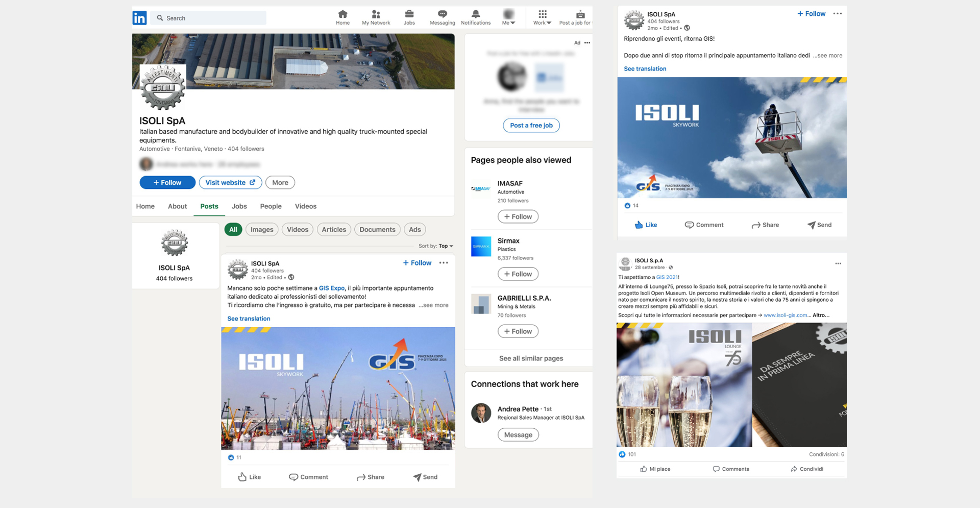Viewport: 980px width, 508px height.
Task: Select the Ads filter chip
Action: [x=415, y=230]
